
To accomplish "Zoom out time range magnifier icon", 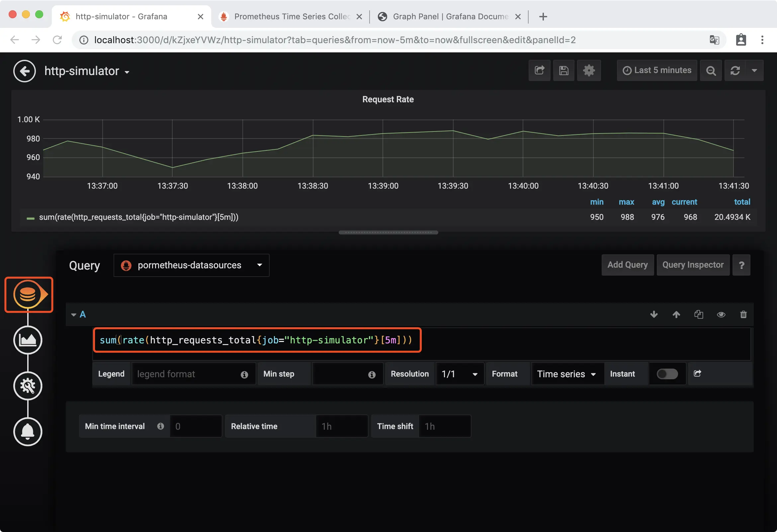I will (711, 70).
